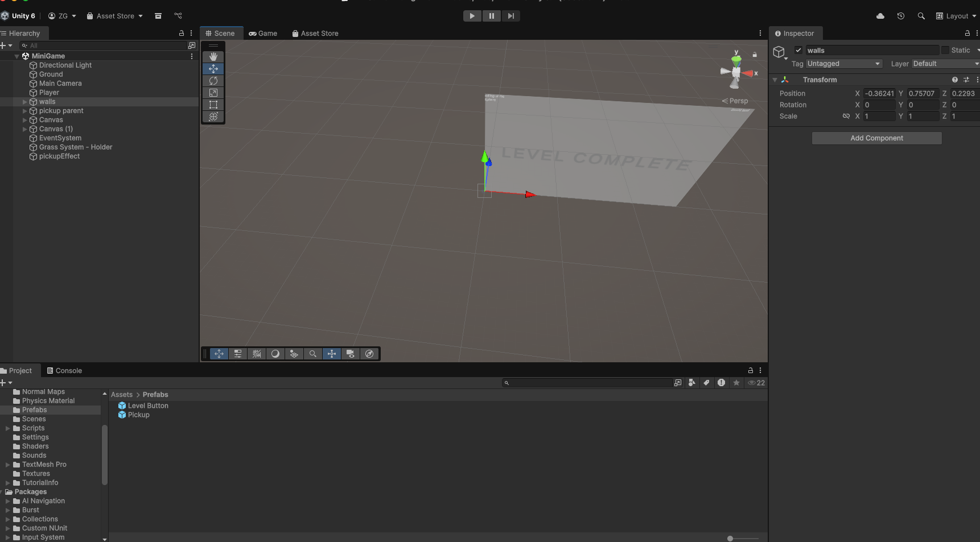Select the Move tool in the scene toolbar
980x542 pixels.
coord(213,69)
